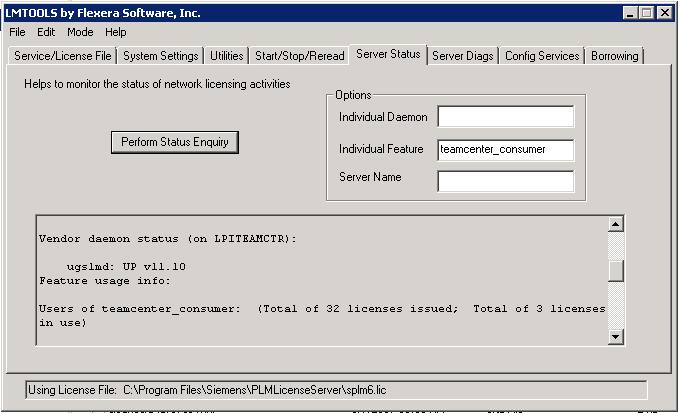Click the 'Vendor daemon status (on LPITEAMCTR):' line

[168, 239]
